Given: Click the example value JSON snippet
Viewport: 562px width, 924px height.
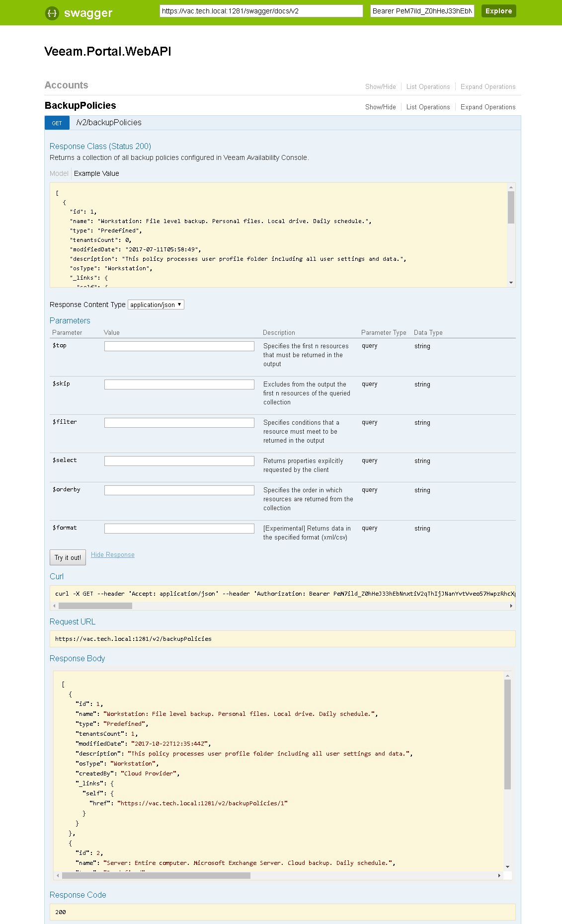Looking at the screenshot, I should [278, 235].
